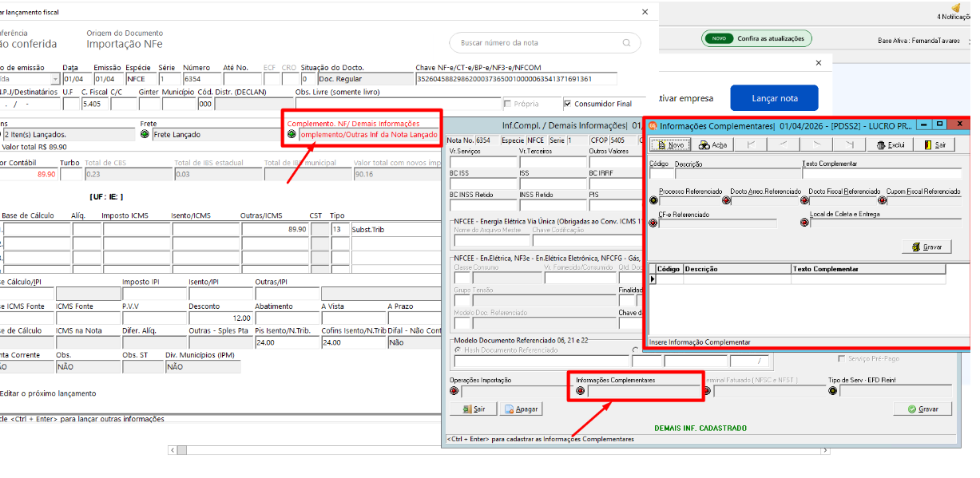
Task: Click the Lançar nota button
Action: point(775,98)
